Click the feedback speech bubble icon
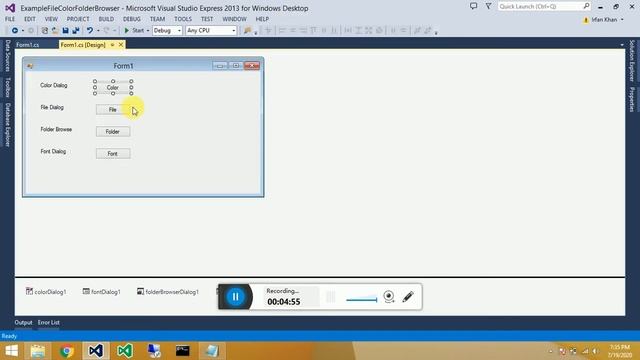 tap(473, 6)
